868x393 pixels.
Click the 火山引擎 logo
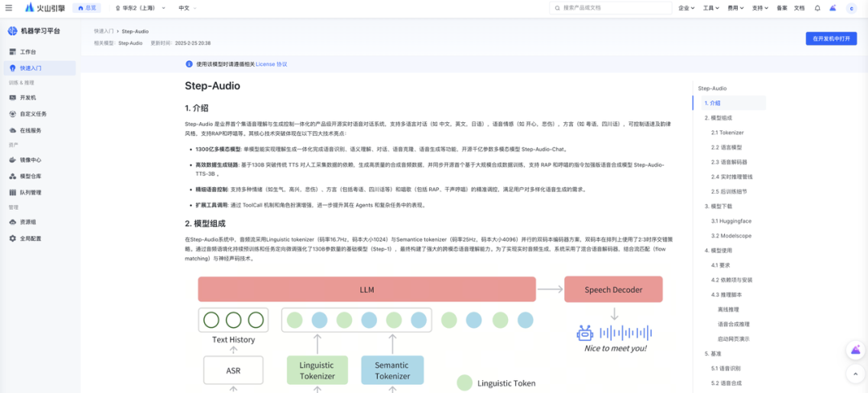[x=45, y=8]
